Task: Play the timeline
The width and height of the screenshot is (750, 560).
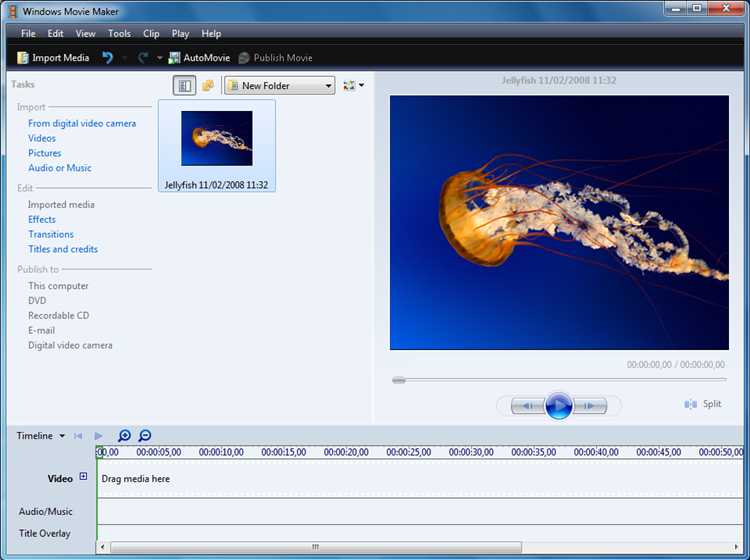Action: coord(99,436)
